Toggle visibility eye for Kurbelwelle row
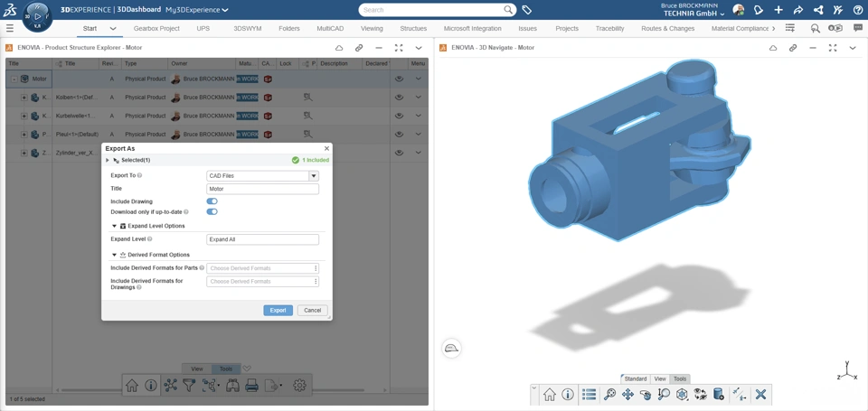This screenshot has width=868, height=411. tap(399, 117)
